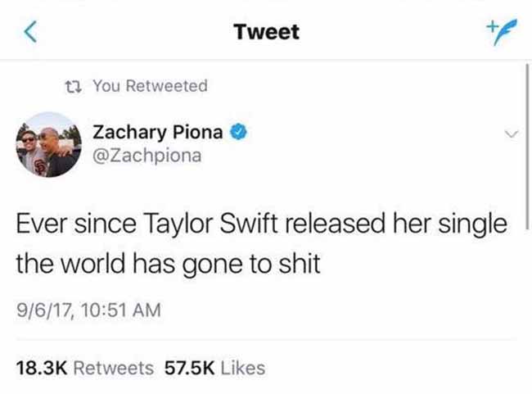Select the 9/6/17 date
The image size is (532, 394).
45,310
